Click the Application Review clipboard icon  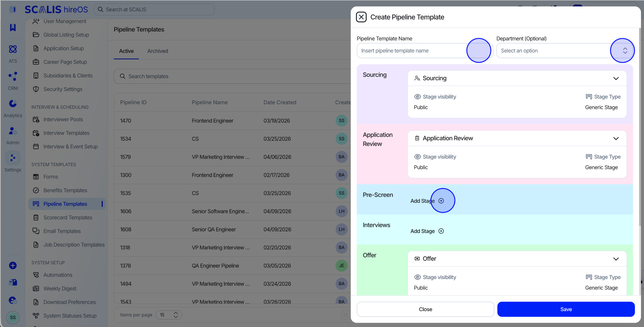point(417,138)
